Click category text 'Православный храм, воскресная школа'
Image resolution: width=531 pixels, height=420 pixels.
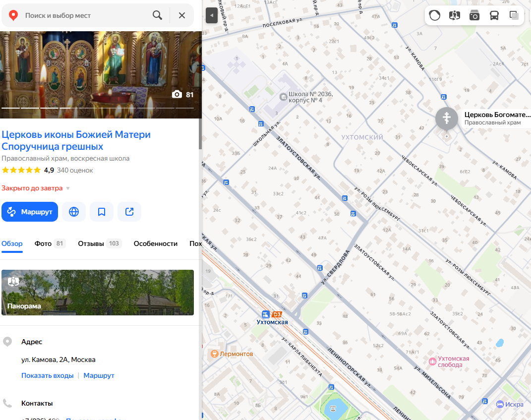[65, 158]
